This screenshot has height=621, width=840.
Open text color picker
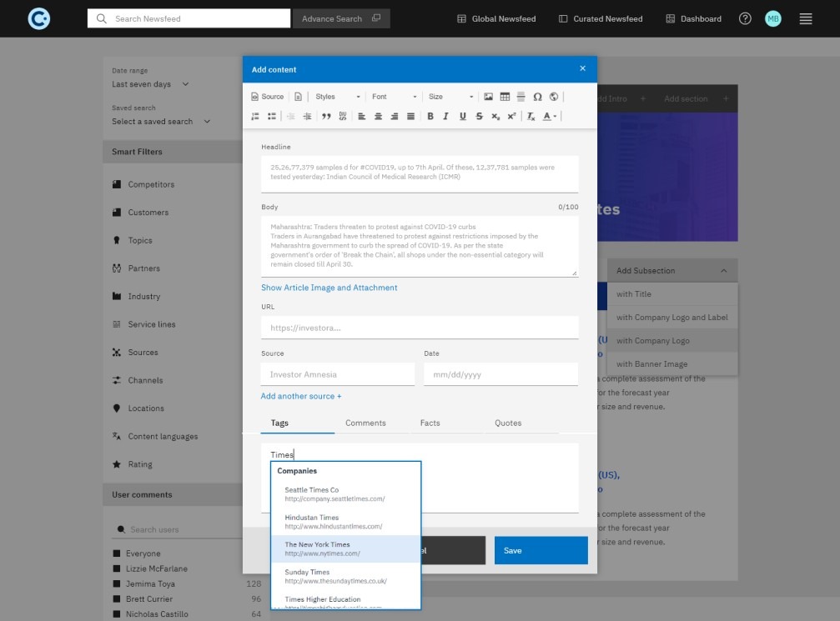coord(550,116)
